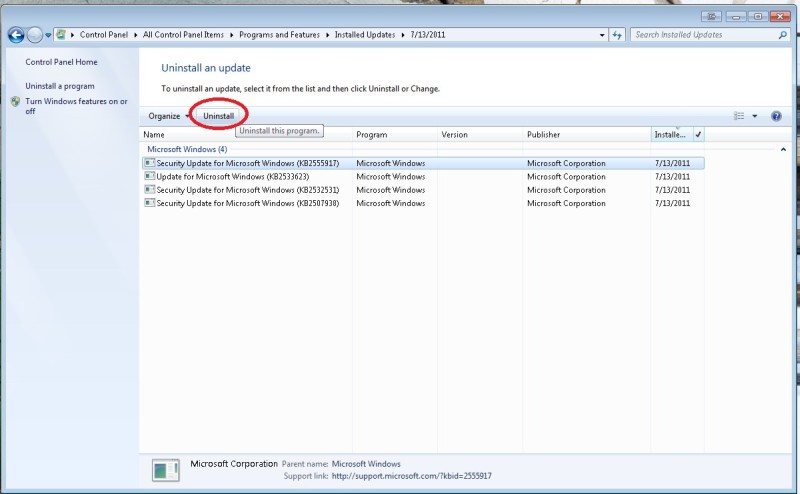
Task: Sort by the Installed On column header
Action: [671, 135]
